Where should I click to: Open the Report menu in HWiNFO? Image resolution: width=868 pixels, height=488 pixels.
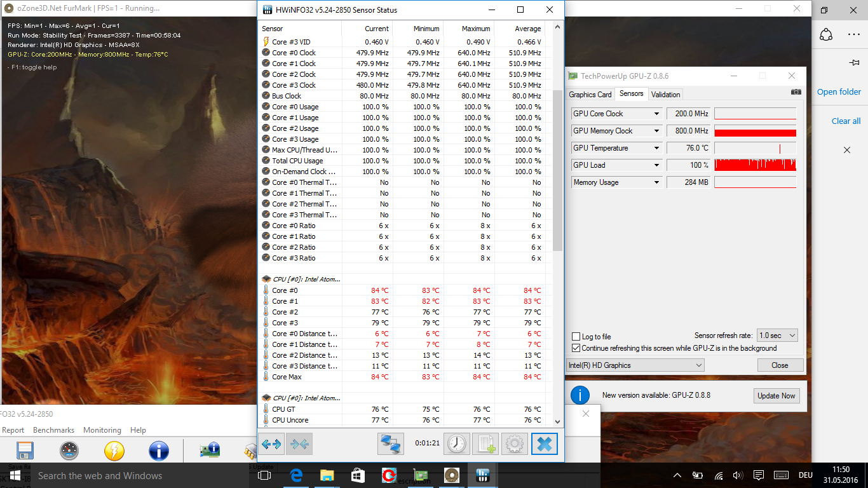pos(13,430)
